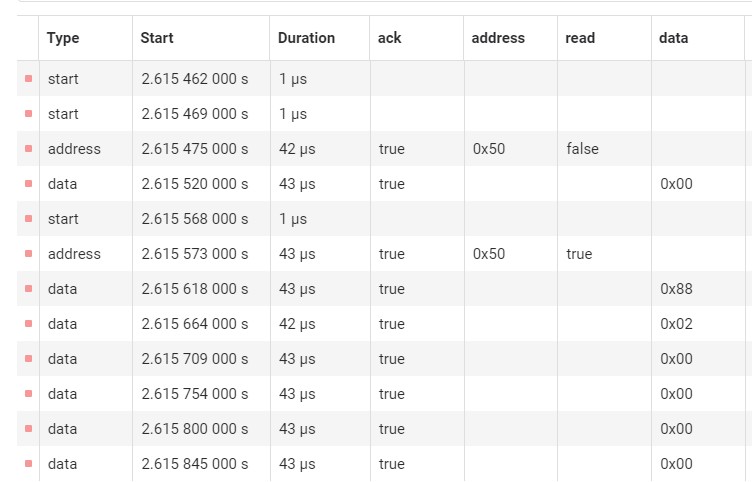The width and height of the screenshot is (752, 482).
Task: Click the Duration column header
Action: coord(306,38)
